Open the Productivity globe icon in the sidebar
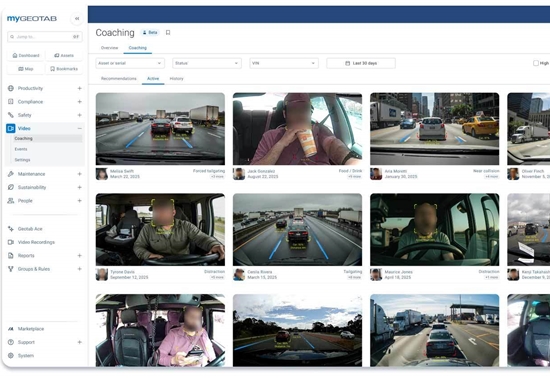 click(11, 88)
